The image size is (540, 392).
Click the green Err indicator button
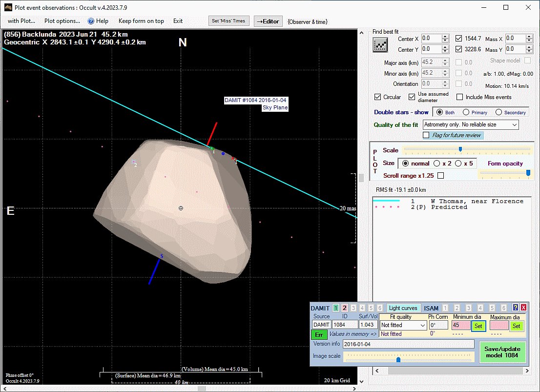tap(318, 334)
